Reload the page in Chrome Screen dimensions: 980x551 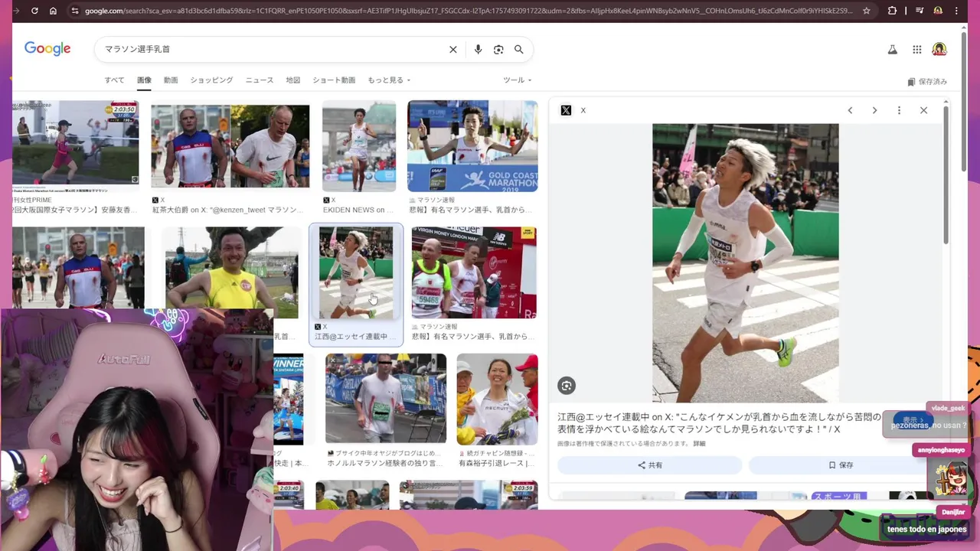(x=34, y=11)
